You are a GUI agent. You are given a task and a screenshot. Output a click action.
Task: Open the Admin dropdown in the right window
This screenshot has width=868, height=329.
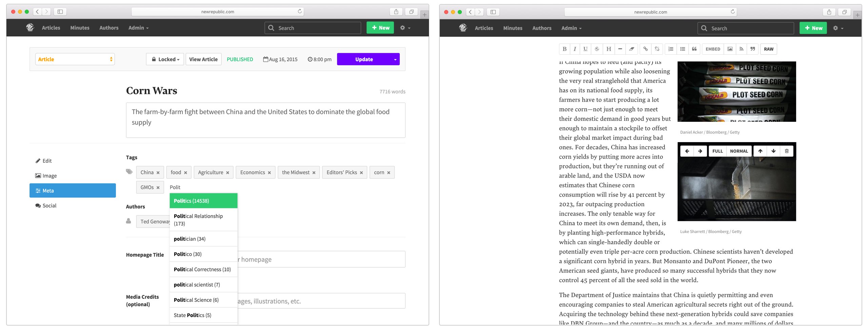coord(571,28)
